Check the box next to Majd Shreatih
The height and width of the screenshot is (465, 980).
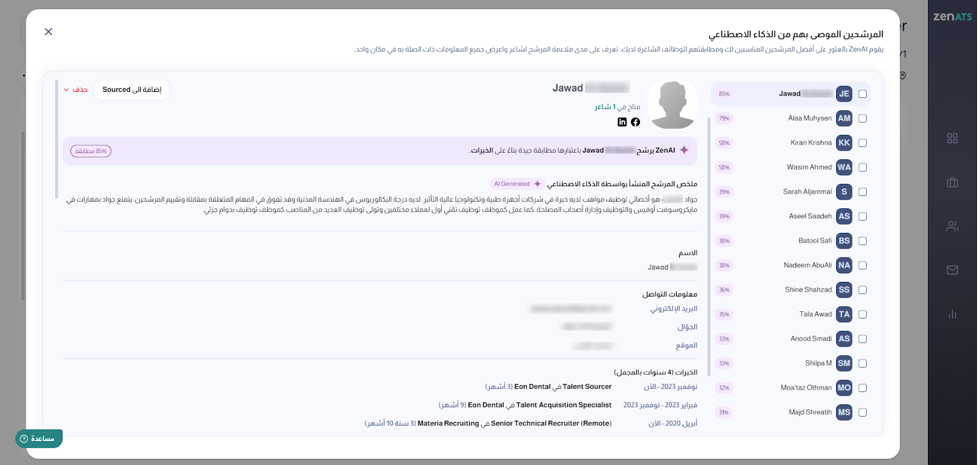tap(862, 412)
